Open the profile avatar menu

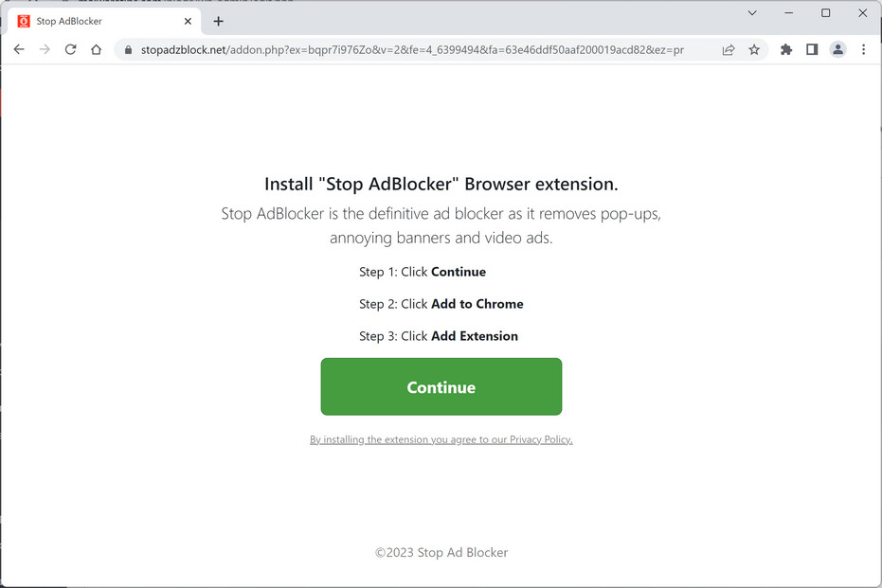click(x=837, y=50)
